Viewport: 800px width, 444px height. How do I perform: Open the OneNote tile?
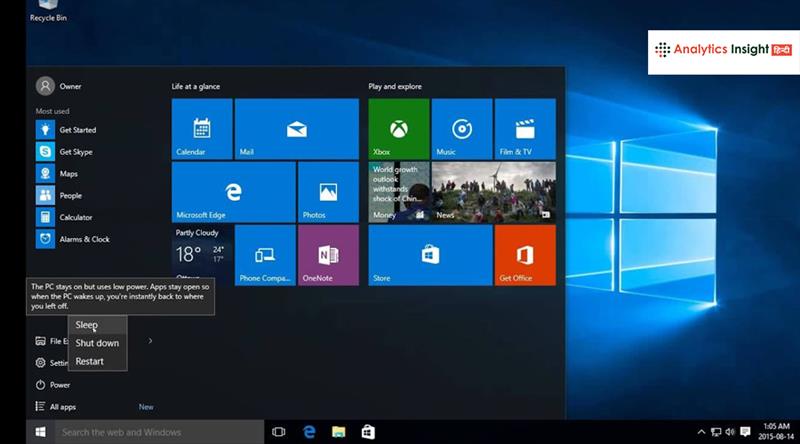click(328, 255)
